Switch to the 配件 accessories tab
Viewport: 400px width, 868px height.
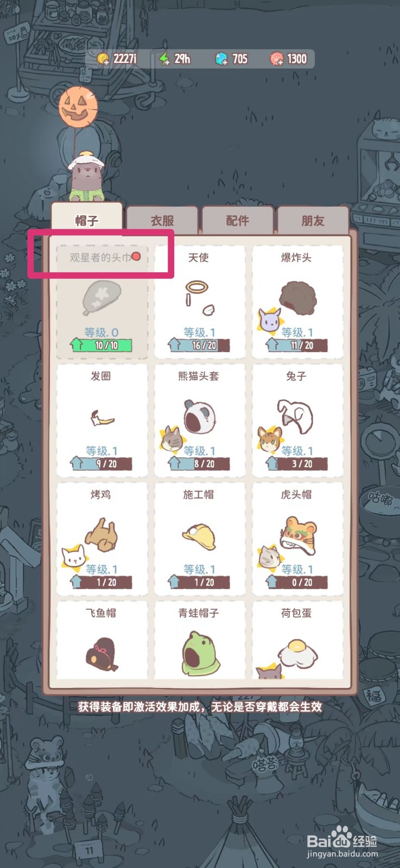[237, 220]
